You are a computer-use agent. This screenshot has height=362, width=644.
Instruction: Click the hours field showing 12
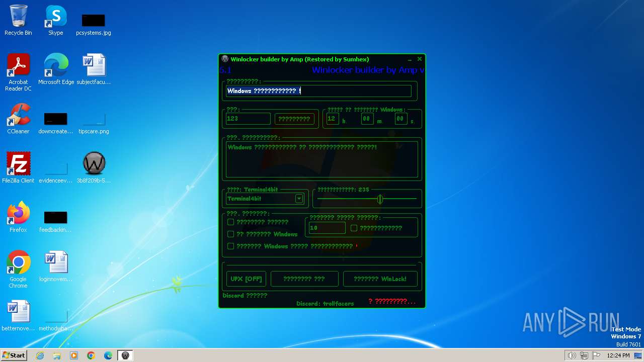(332, 119)
